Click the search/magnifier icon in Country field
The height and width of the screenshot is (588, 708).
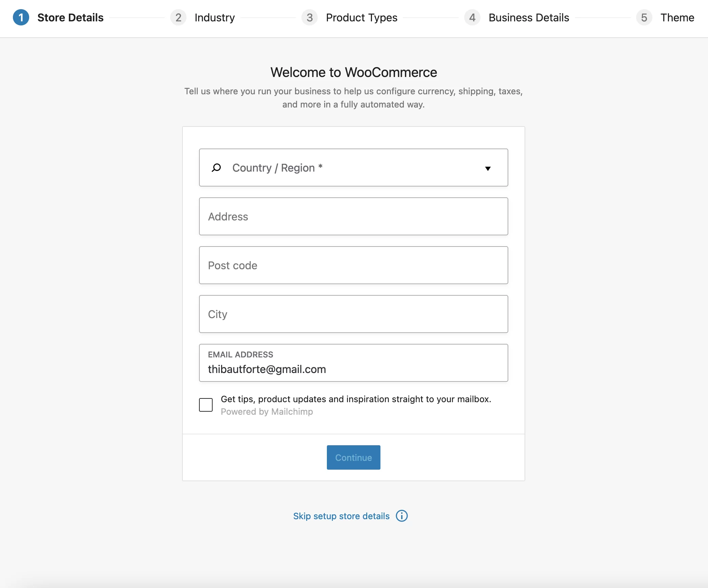coord(216,167)
